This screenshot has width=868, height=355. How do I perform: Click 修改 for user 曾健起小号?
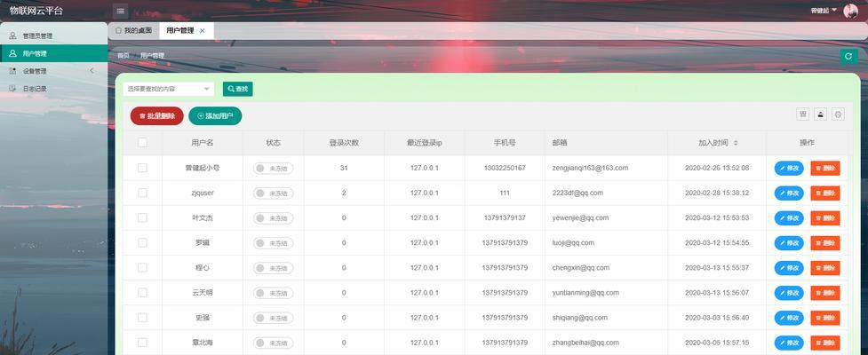(789, 168)
